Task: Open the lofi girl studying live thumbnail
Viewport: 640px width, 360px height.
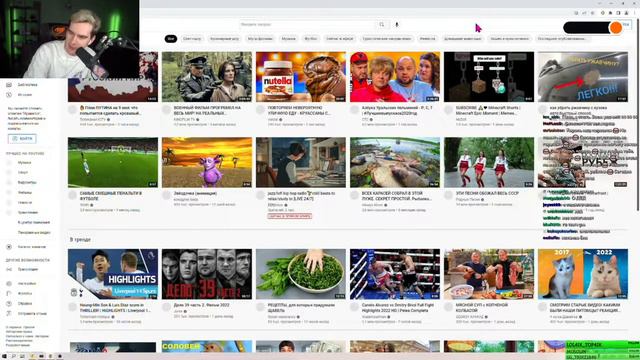Action: (301, 162)
